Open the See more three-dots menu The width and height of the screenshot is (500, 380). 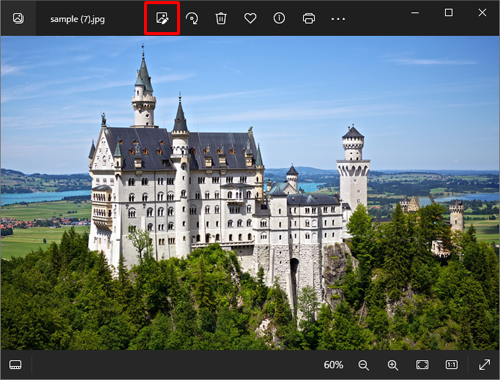[338, 19]
